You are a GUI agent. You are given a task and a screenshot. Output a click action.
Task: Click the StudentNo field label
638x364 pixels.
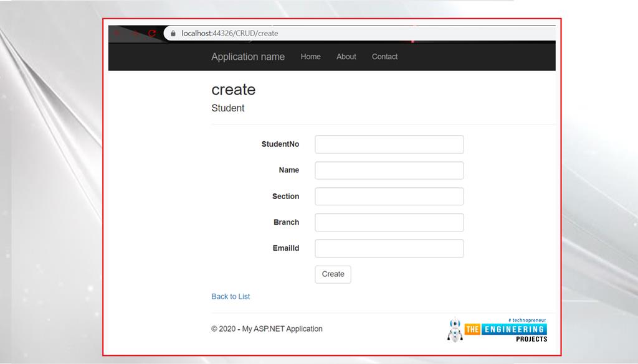click(x=280, y=144)
